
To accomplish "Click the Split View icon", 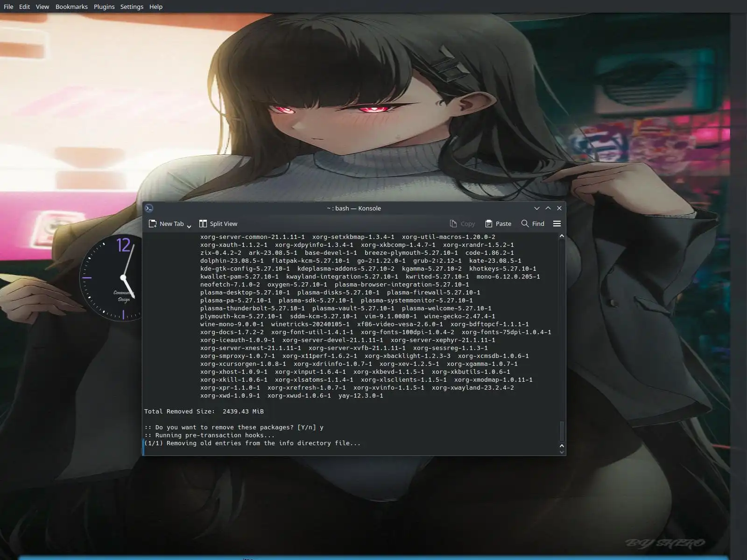I will point(203,224).
